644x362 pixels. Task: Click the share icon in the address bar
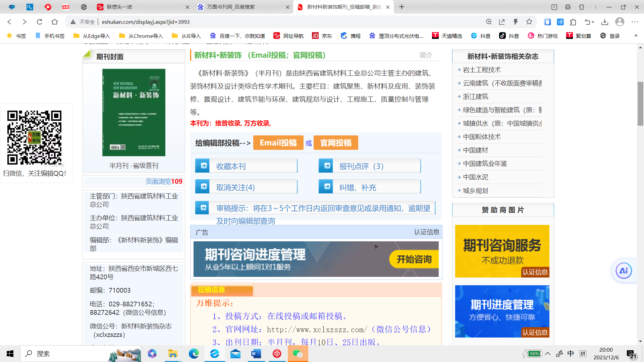(x=502, y=22)
